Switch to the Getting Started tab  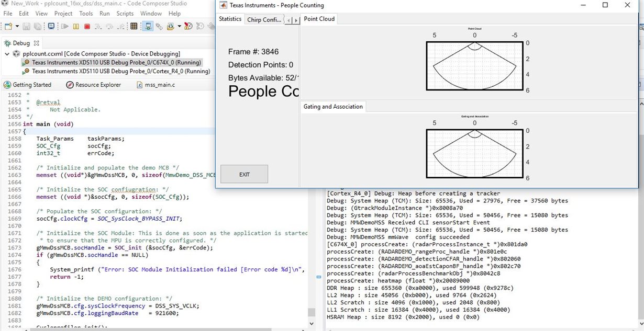click(x=32, y=85)
